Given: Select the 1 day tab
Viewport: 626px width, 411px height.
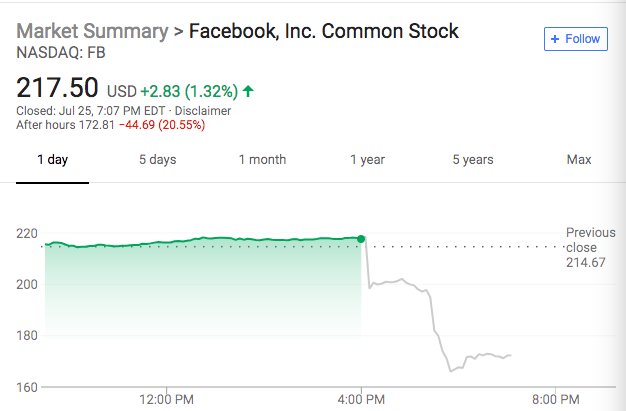Looking at the screenshot, I should pyautogui.click(x=52, y=160).
